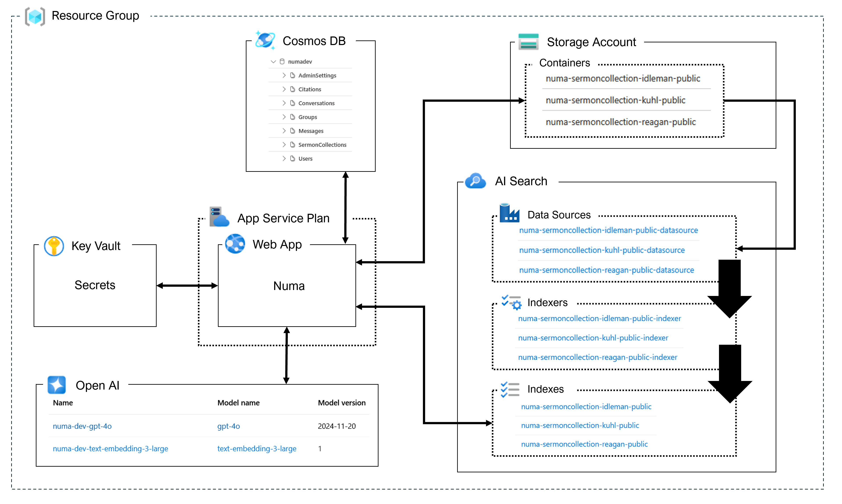Click the Resource Group title text

[95, 16]
